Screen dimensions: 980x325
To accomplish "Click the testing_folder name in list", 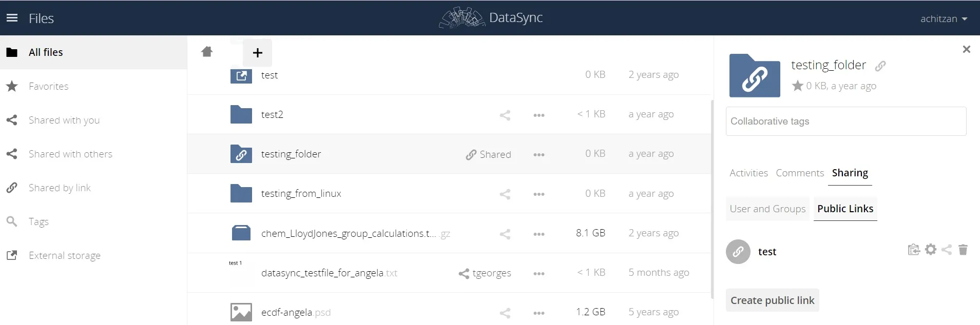I will (291, 154).
